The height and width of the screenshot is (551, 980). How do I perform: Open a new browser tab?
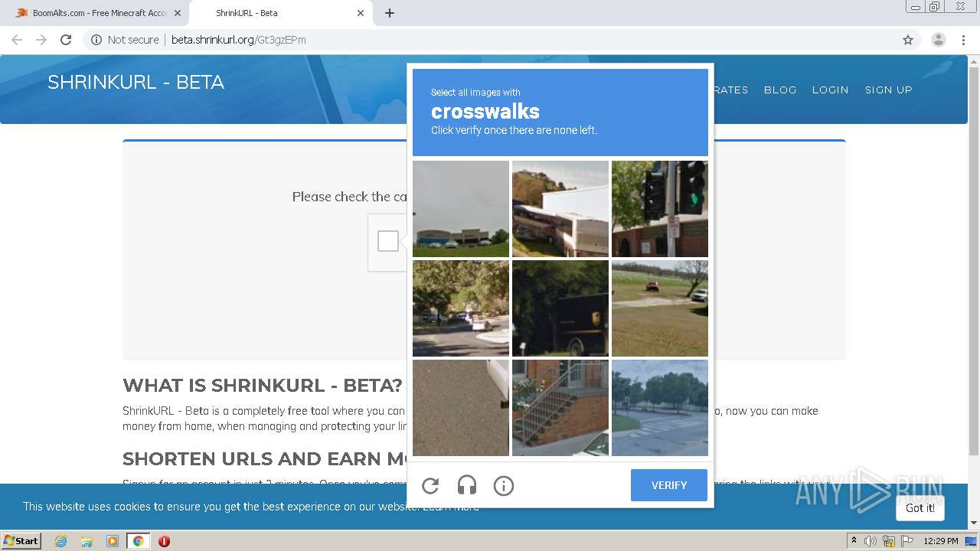point(389,13)
